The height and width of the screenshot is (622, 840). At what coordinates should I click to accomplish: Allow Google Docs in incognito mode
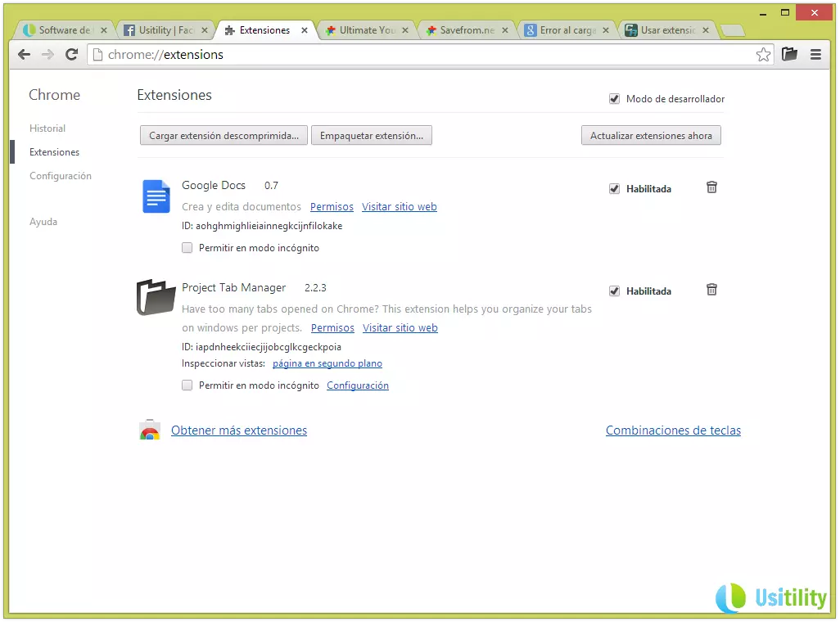(187, 248)
